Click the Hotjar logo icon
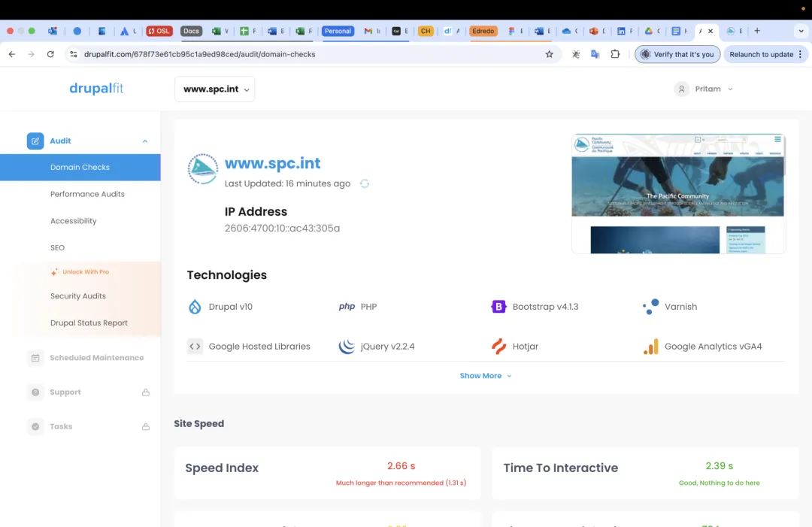Viewport: 812px width, 527px height. click(x=498, y=347)
